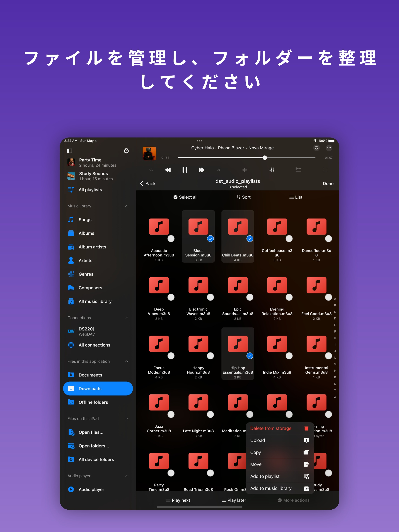This screenshot has width=399, height=532.
Task: Show the play queue icon
Action: 298,170
